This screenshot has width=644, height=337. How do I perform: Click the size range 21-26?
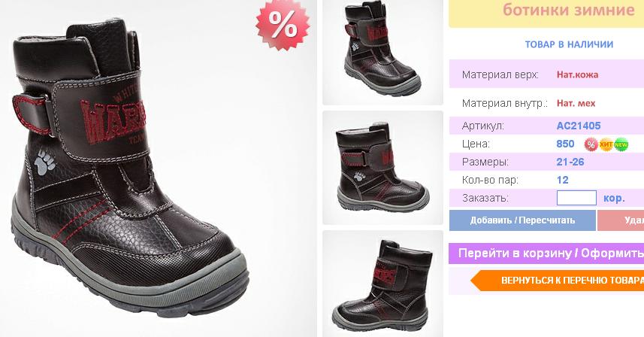(x=570, y=162)
